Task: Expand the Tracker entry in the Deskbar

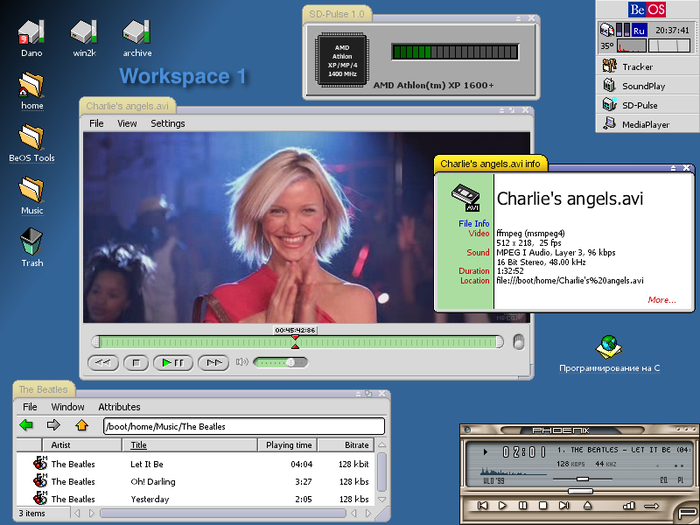Action: [636, 67]
